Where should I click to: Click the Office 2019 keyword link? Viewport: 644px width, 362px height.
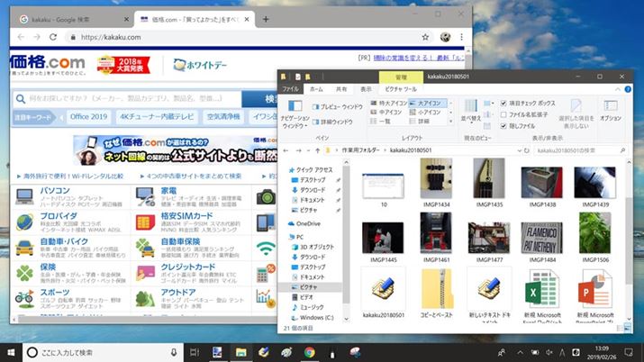[88, 116]
